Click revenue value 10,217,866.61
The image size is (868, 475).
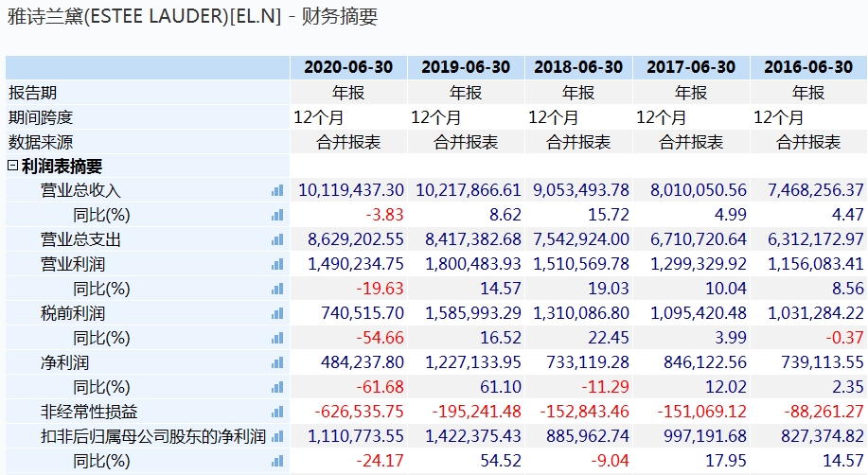(x=469, y=190)
